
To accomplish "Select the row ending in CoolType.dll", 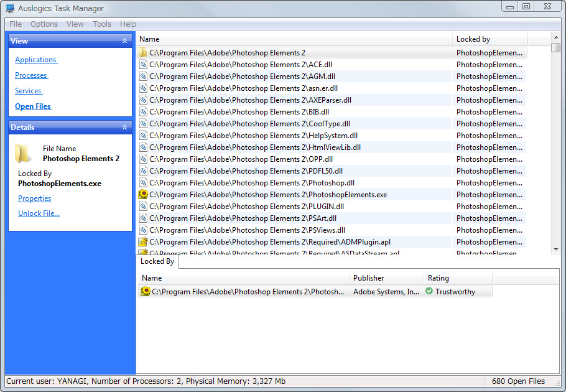I will point(332,124).
